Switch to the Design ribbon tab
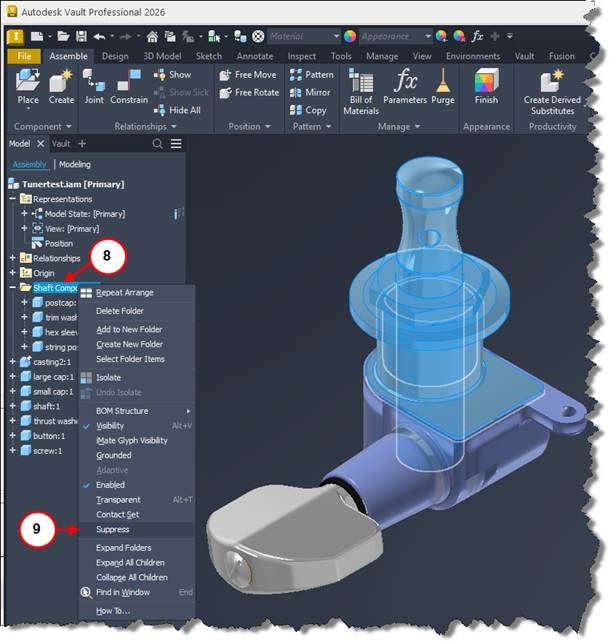Image resolution: width=609 pixels, height=641 pixels. pos(115,56)
